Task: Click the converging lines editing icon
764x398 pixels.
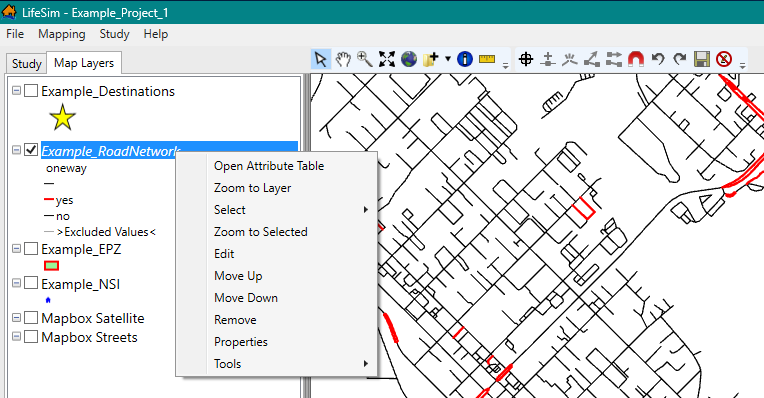Action: 570,59
